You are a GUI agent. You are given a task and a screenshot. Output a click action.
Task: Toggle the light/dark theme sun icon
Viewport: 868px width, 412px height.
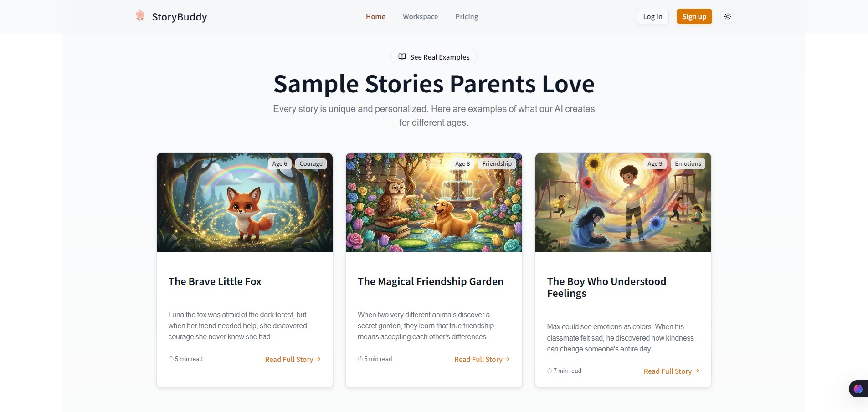(x=727, y=16)
